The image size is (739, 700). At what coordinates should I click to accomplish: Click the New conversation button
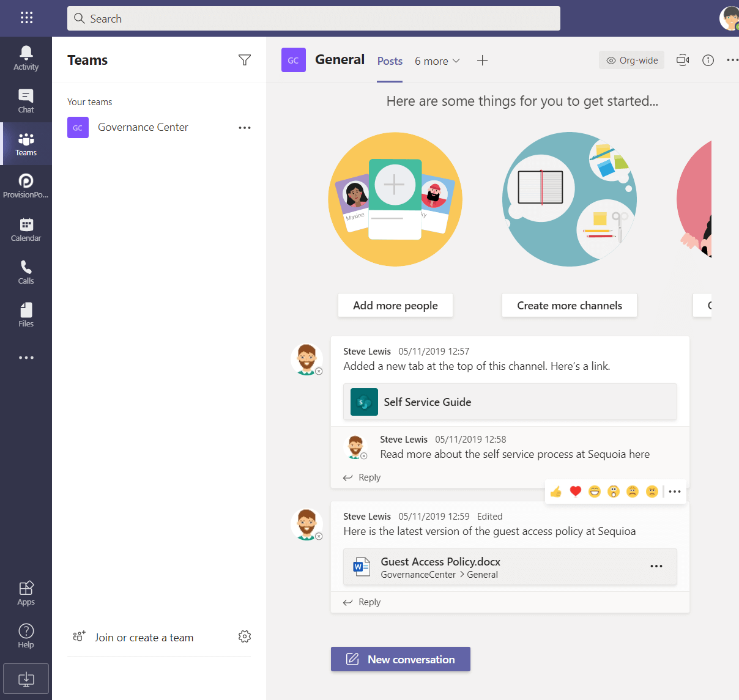[401, 659]
